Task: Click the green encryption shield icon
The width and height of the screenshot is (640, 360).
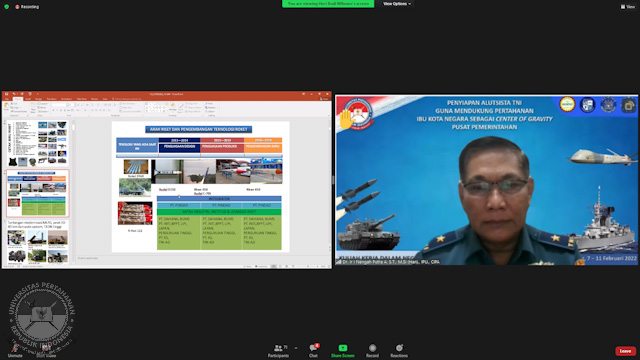Action: [6, 7]
